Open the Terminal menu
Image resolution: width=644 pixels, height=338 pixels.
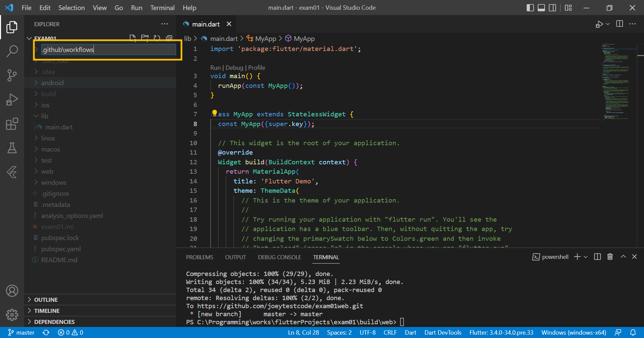point(162,8)
